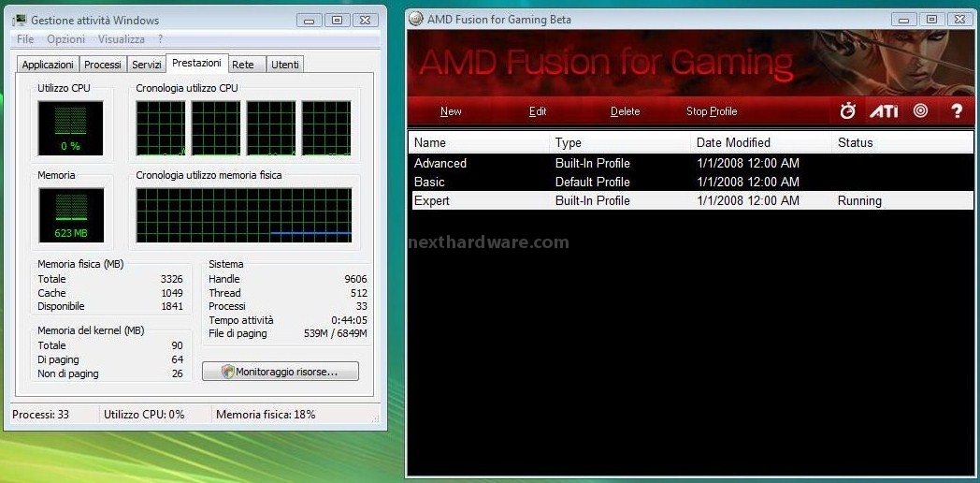Screen dimensions: 980x483
Task: Open the ? help menu in Task Manager
Action: (x=160, y=38)
